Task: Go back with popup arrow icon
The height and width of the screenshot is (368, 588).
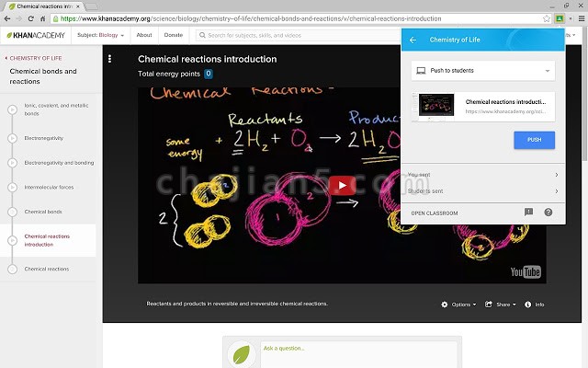Action: tap(413, 40)
